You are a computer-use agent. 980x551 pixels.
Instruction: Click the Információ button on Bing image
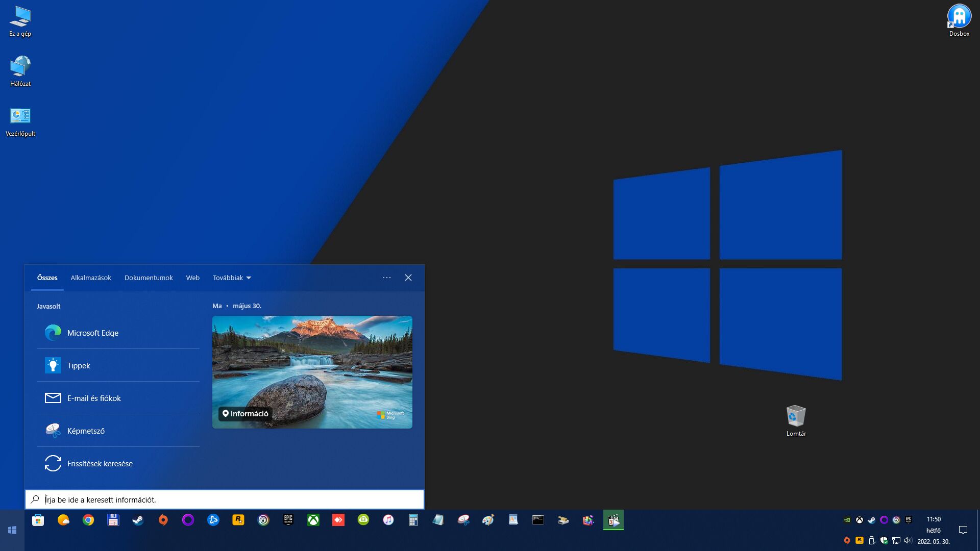point(246,413)
